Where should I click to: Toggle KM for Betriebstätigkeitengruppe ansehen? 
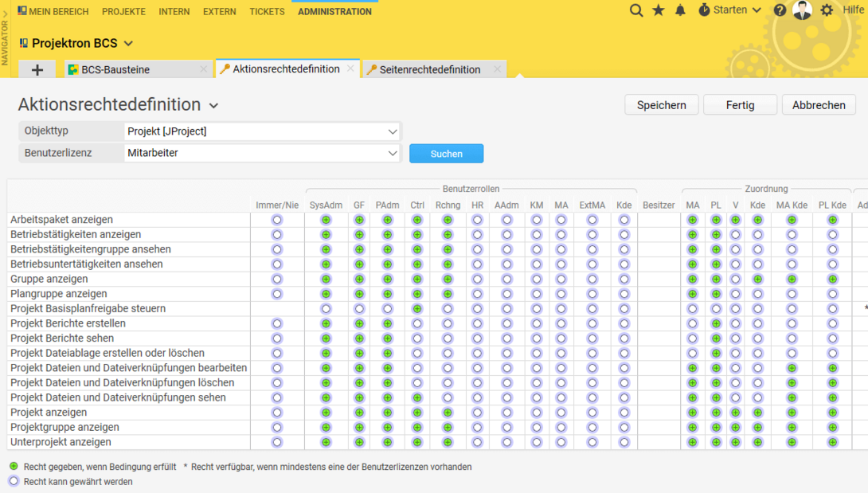(537, 250)
